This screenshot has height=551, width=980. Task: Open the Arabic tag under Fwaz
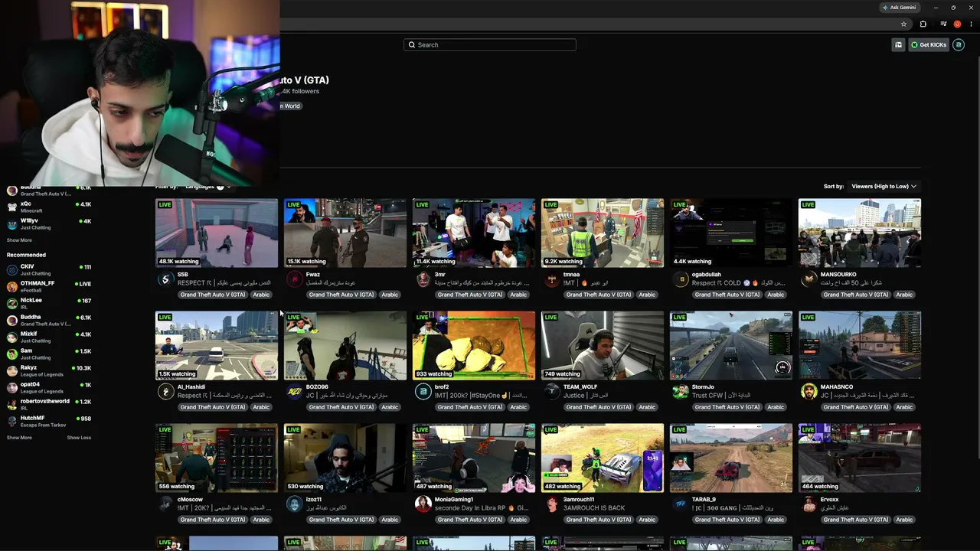(x=390, y=295)
